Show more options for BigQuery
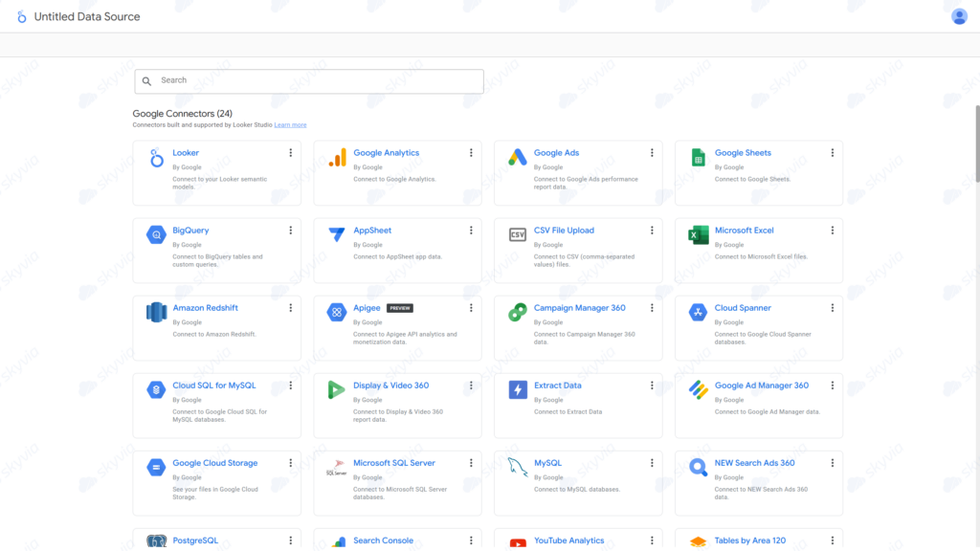980x551 pixels. tap(291, 231)
